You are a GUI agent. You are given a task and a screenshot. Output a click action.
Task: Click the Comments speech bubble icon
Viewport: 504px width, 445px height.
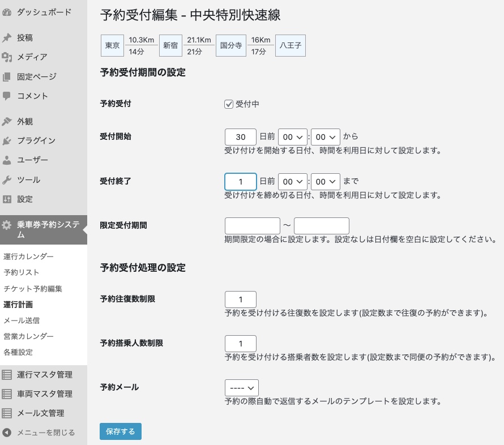[x=7, y=96]
